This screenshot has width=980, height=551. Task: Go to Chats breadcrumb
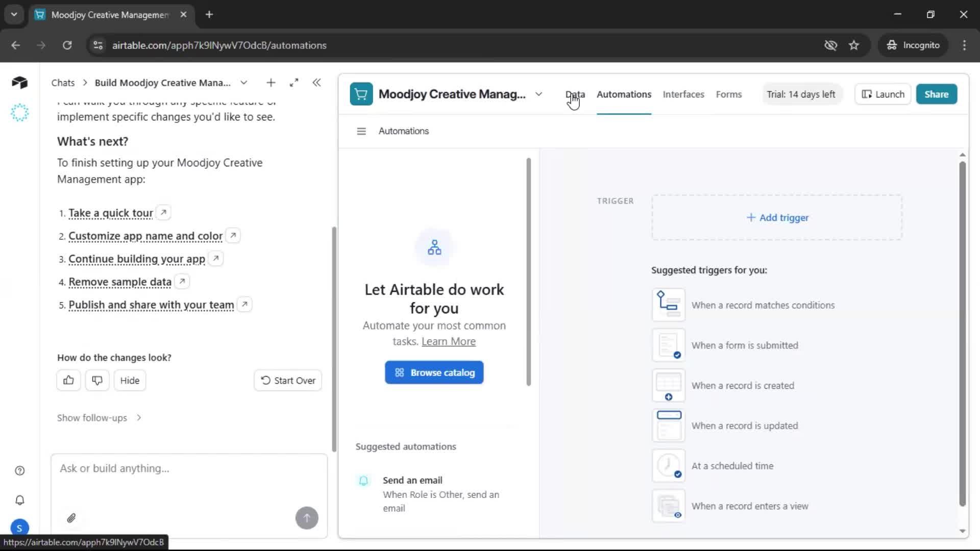pos(63,83)
